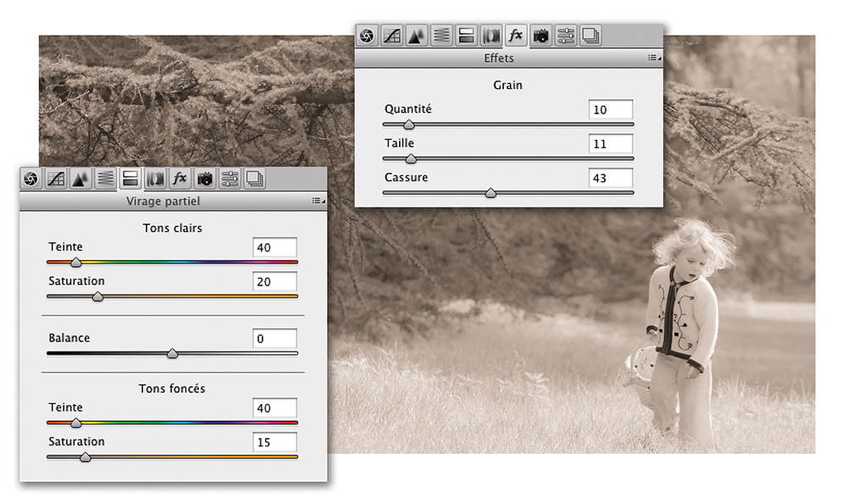Click the Cassure value field showing 43

tap(611, 178)
